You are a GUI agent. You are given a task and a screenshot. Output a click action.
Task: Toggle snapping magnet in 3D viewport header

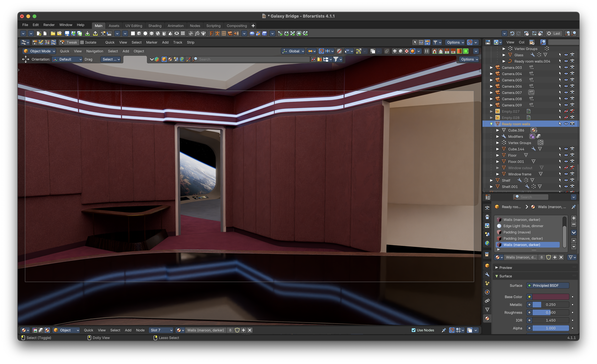click(x=321, y=51)
